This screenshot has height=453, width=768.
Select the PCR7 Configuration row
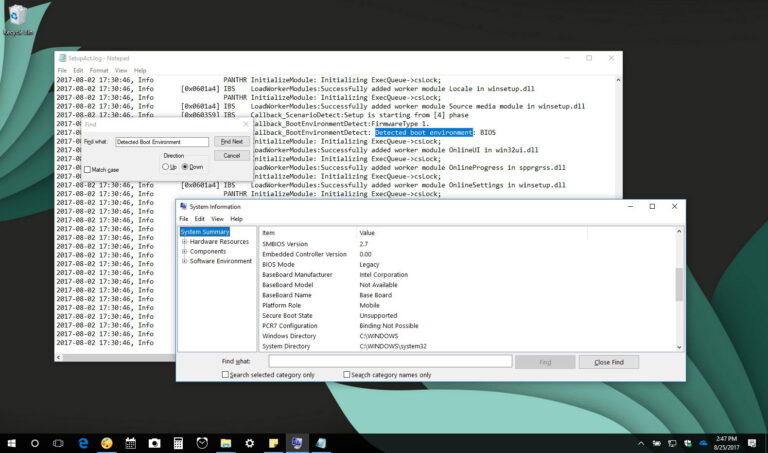[467, 326]
